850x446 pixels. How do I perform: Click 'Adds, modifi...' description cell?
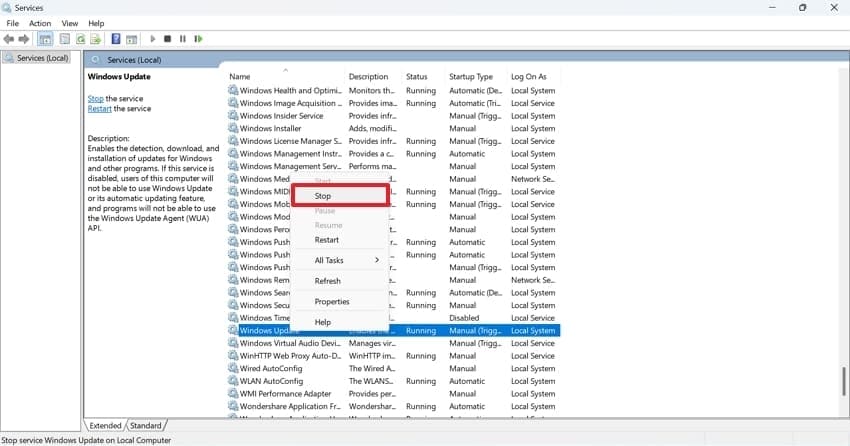pyautogui.click(x=372, y=128)
